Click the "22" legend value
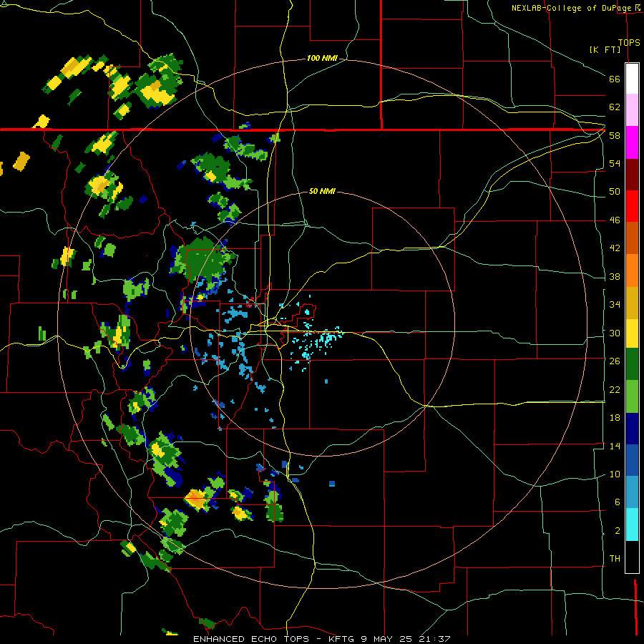The width and height of the screenshot is (644, 644). point(615,389)
